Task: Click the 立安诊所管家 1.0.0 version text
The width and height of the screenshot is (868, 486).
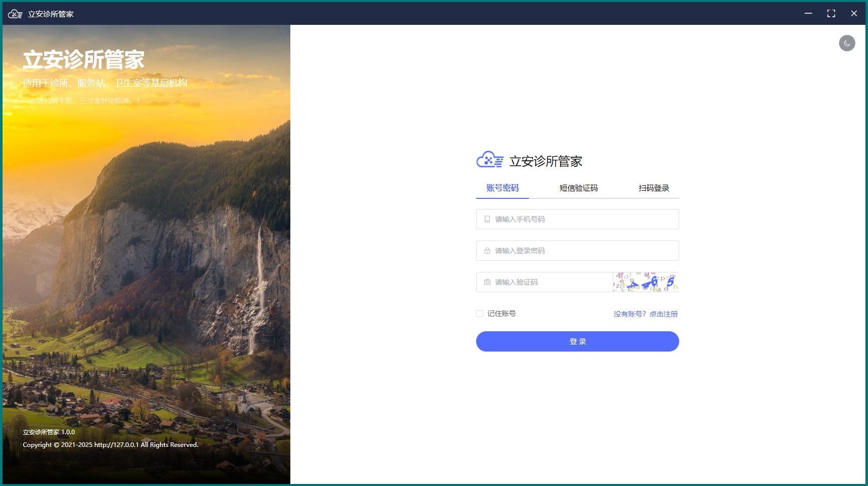Action: (x=49, y=432)
